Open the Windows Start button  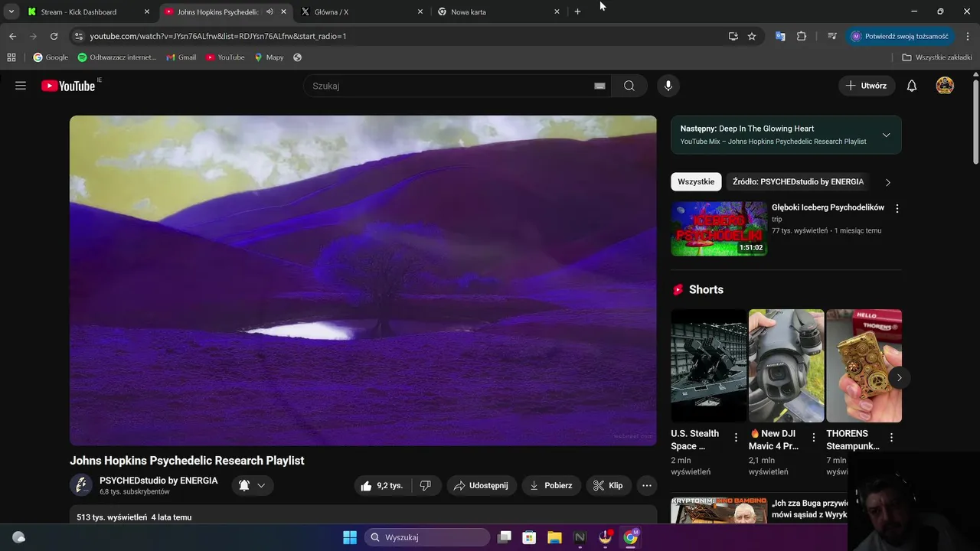(x=350, y=537)
